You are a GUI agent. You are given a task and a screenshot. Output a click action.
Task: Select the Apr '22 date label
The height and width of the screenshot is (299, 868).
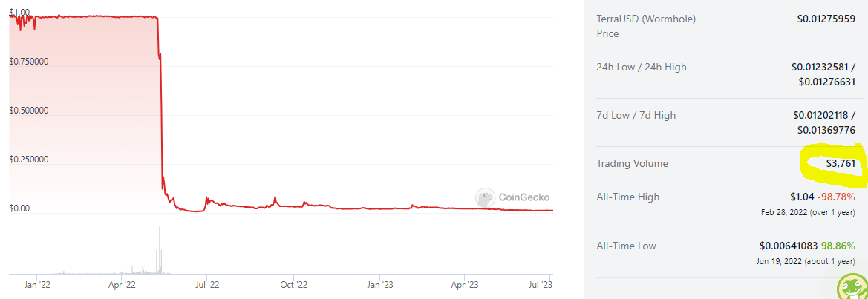123,283
